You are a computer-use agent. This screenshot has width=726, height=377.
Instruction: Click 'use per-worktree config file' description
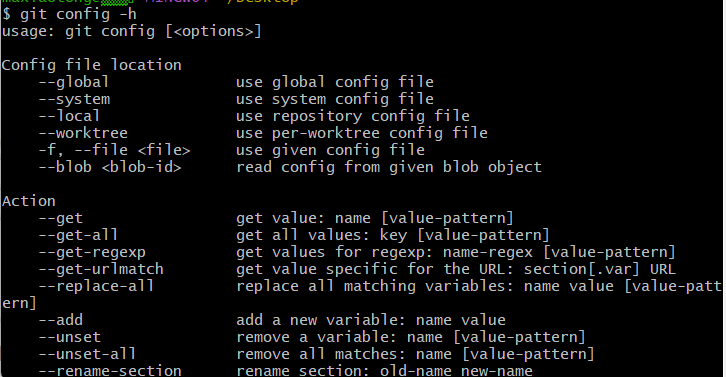click(x=362, y=133)
